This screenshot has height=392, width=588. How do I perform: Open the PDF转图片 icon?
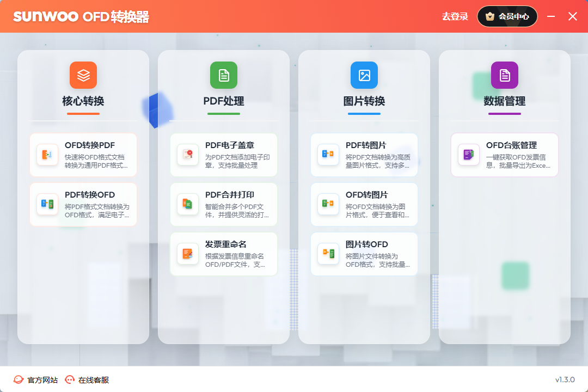[328, 155]
